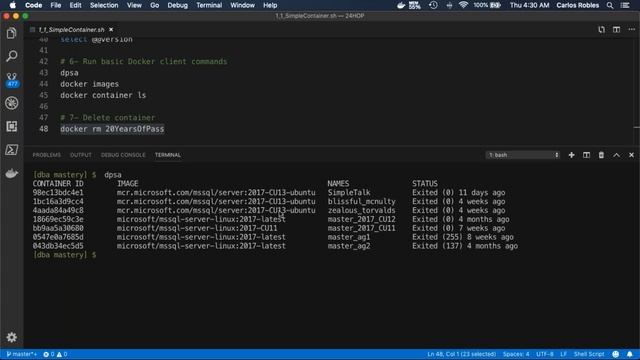Open Source Control view with 477 badge
The image size is (640, 360).
tap(11, 80)
